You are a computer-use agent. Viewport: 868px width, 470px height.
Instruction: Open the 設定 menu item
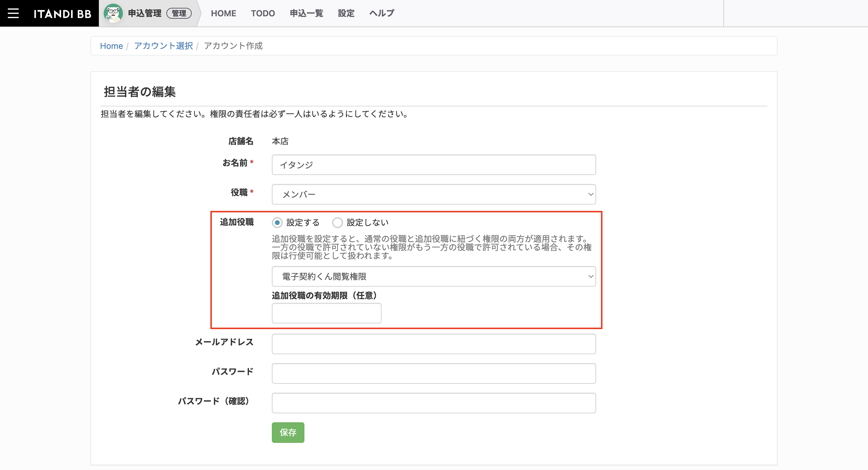pyautogui.click(x=346, y=13)
